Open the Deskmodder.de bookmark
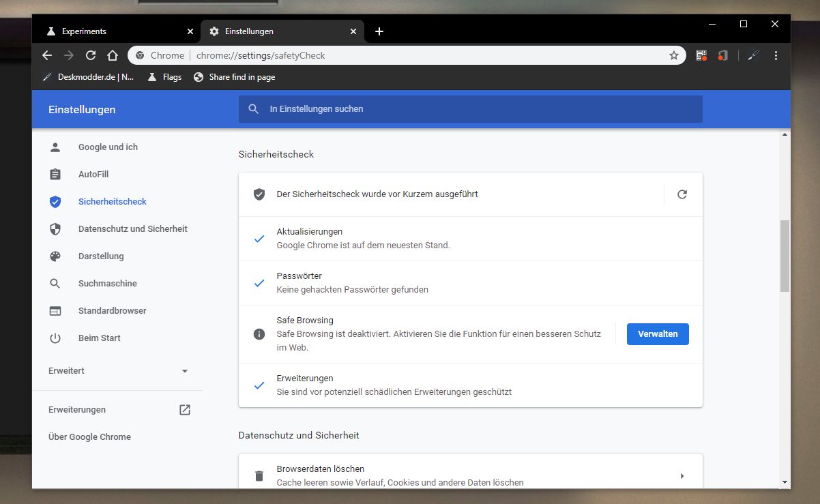 click(x=89, y=77)
